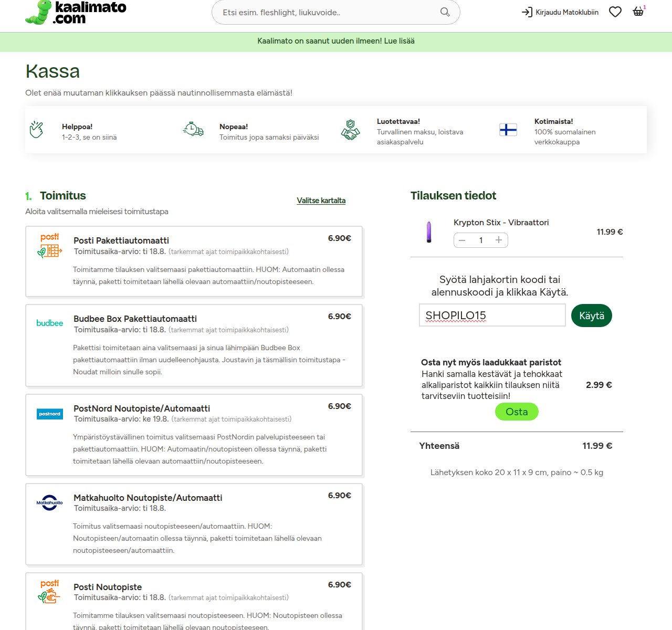Open Krypton Stix - Vibraattori product name

(x=501, y=223)
